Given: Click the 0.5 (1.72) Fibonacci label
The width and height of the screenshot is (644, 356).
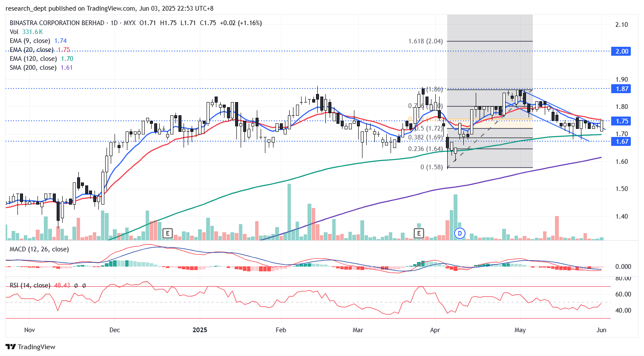Looking at the screenshot, I should click(429, 128).
